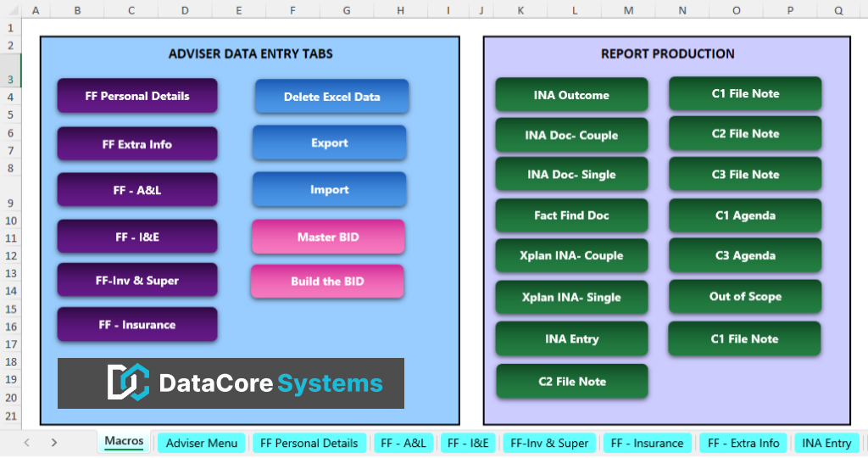Screen dimensions: 868x458
Task: Select the DataCore Systems logo image
Action: [231, 383]
